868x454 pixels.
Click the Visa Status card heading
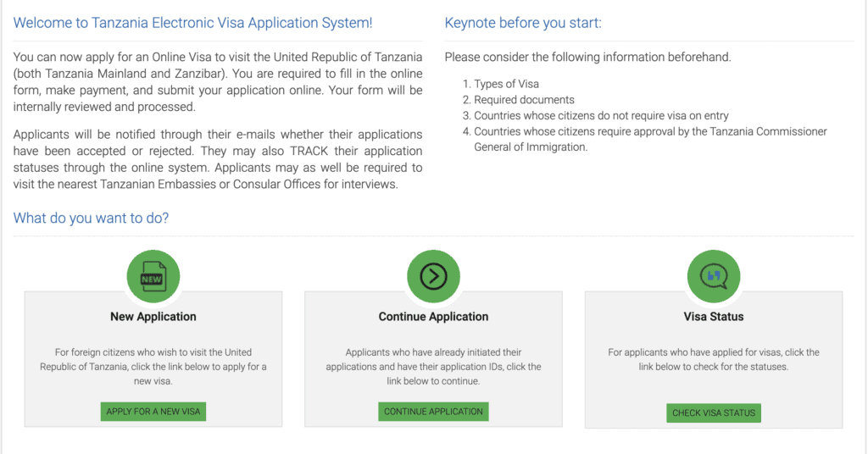[x=714, y=317]
